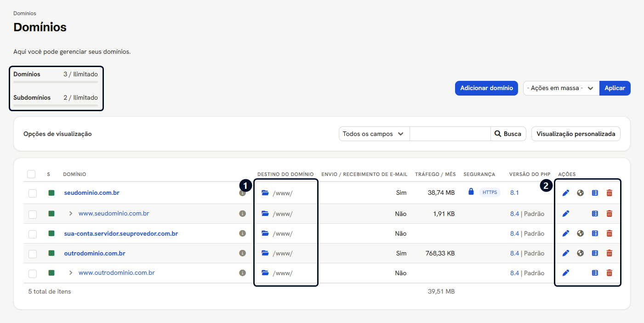Screen dimensions: 644x323
Task: Open the table icon for outrodominio.com.br
Action: (x=595, y=253)
